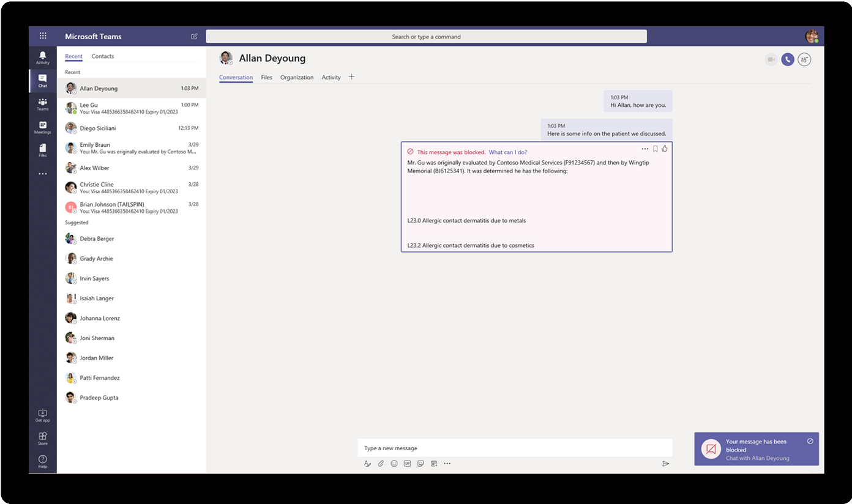Viewport: 852px width, 504px height.
Task: Start a new chat conversation
Action: tap(194, 36)
